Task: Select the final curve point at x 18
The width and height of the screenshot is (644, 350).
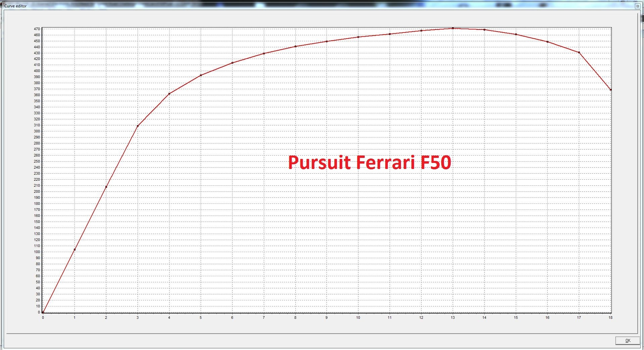Action: click(610, 90)
